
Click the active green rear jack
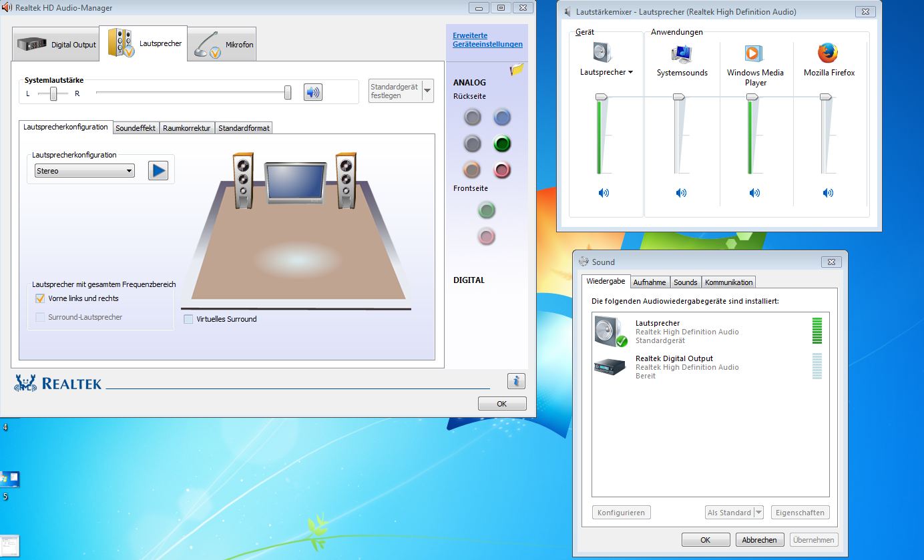[x=502, y=144]
